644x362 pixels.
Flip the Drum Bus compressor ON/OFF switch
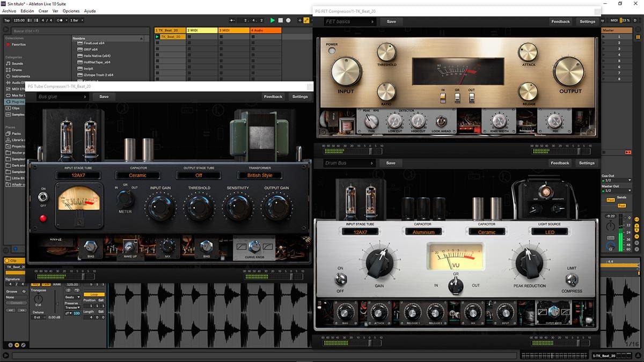point(340,279)
